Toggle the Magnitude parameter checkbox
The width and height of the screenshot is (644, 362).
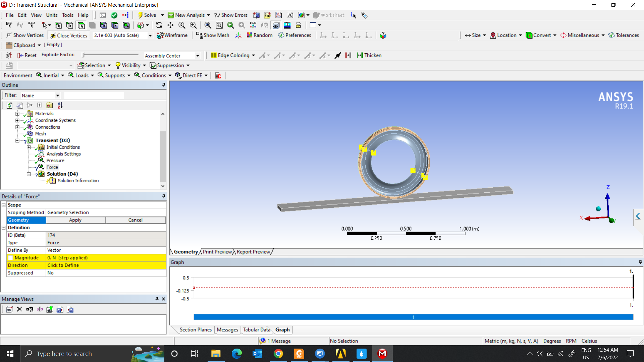[11, 258]
